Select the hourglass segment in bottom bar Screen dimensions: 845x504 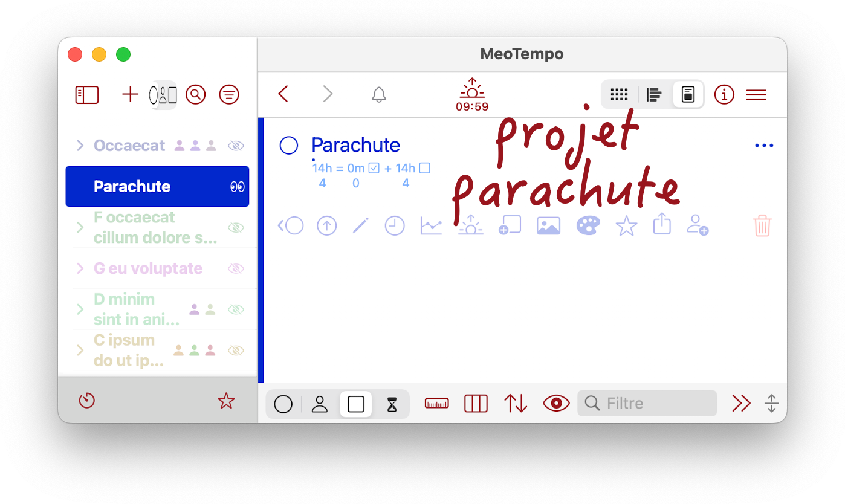pyautogui.click(x=392, y=404)
